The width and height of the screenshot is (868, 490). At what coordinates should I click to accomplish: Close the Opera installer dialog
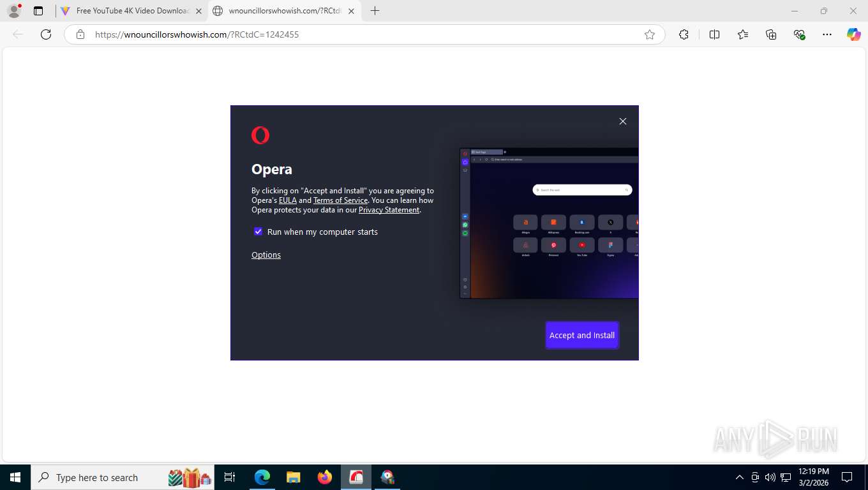click(623, 121)
